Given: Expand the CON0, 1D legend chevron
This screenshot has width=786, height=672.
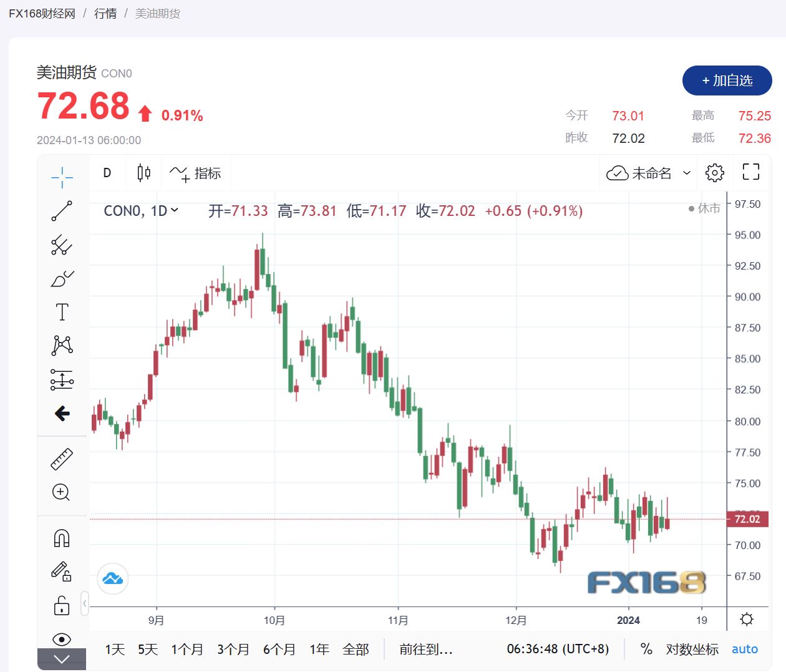Looking at the screenshot, I should point(175,210).
